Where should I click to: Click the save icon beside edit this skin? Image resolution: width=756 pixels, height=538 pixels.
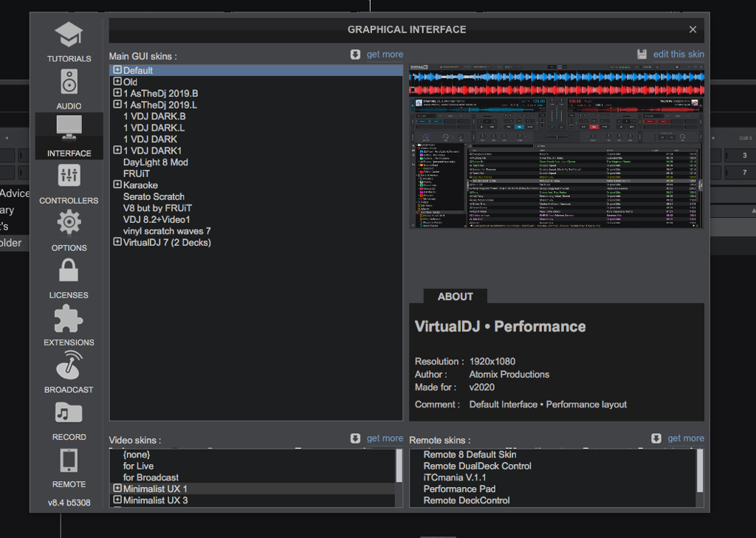click(x=642, y=54)
